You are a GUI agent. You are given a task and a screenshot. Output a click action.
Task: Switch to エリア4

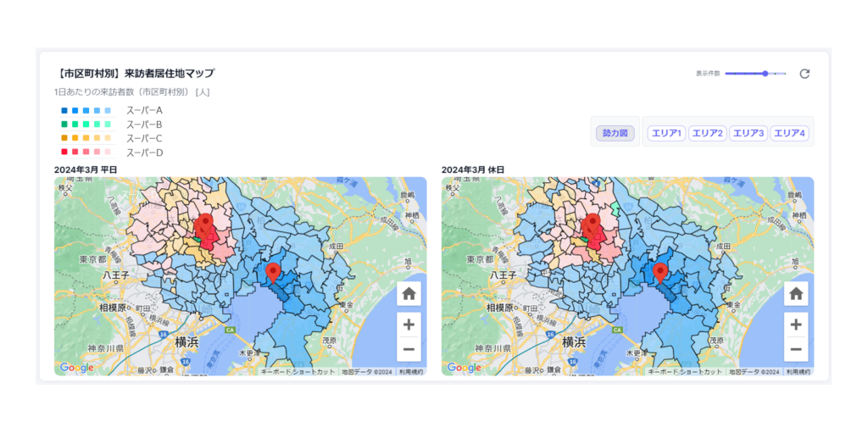789,133
